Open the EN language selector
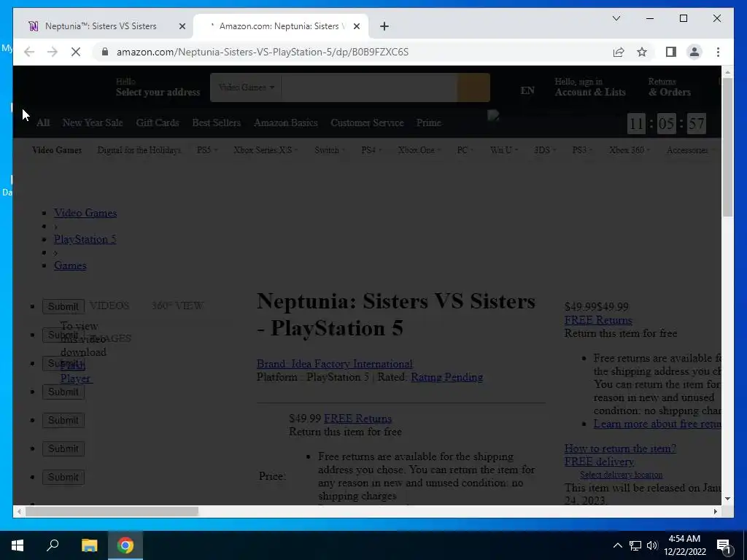747x560 pixels. pos(527,90)
